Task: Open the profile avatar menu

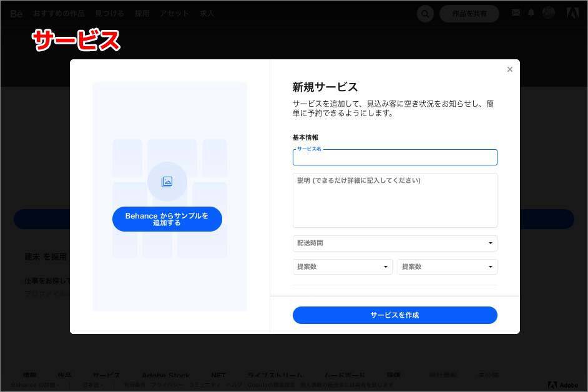Action: (x=549, y=13)
